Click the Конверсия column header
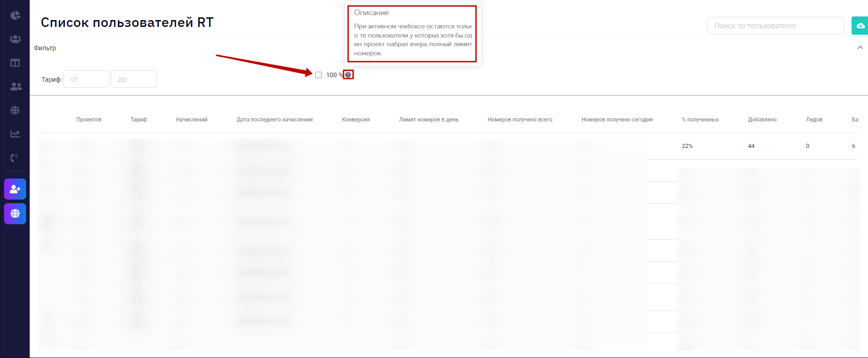 (x=356, y=120)
